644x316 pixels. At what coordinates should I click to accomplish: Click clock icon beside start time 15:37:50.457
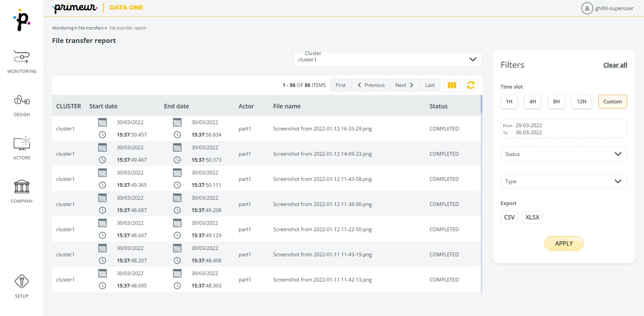pyautogui.click(x=102, y=135)
